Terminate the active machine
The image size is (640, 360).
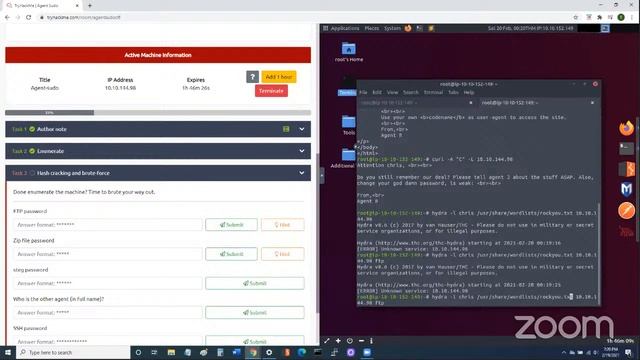coord(271,91)
